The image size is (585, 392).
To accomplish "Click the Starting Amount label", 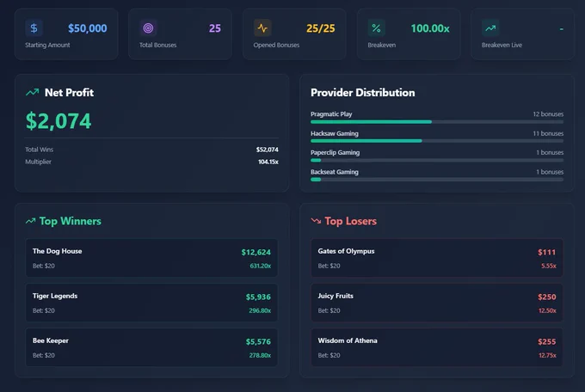I will tap(47, 45).
